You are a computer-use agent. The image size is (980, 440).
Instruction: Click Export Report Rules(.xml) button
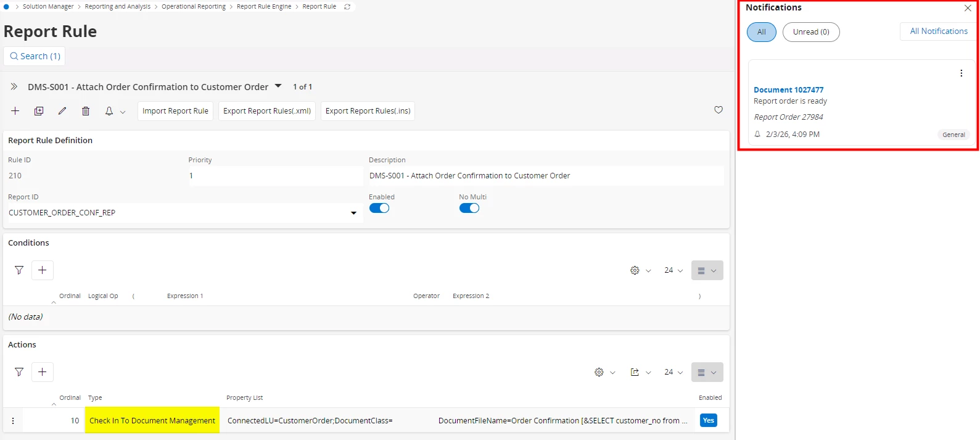tap(267, 111)
